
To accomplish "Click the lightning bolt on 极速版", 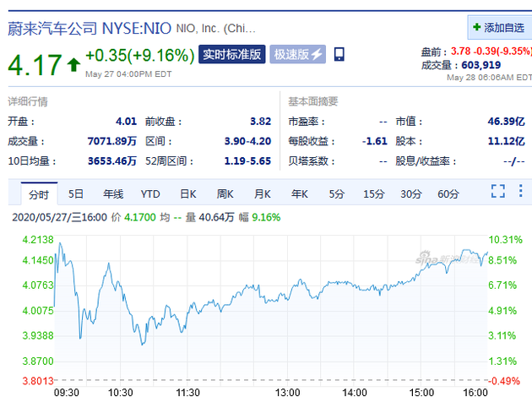I will pyautogui.click(x=317, y=54).
